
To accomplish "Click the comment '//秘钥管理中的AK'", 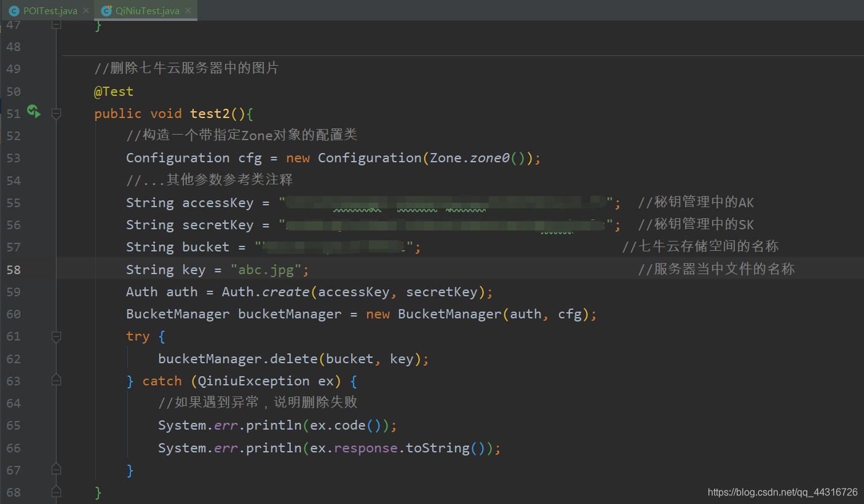I will click(696, 202).
